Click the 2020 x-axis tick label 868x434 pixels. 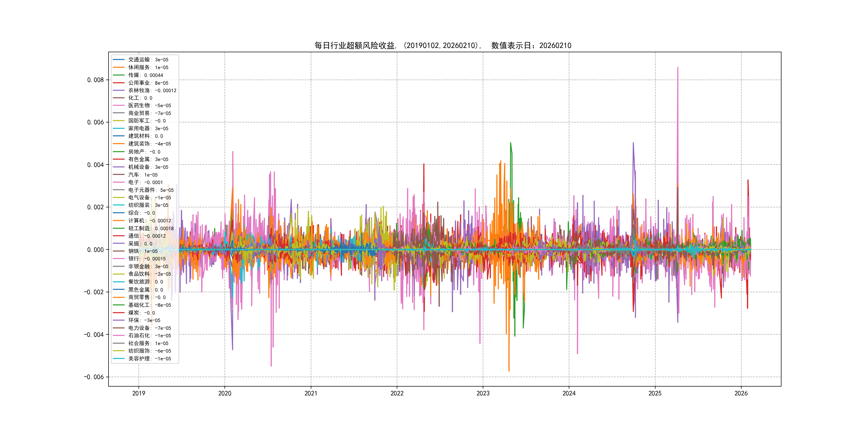pyautogui.click(x=225, y=393)
